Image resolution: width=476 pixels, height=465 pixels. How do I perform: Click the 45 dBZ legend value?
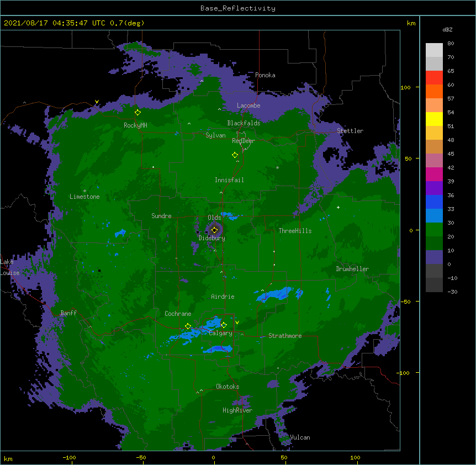click(x=451, y=154)
